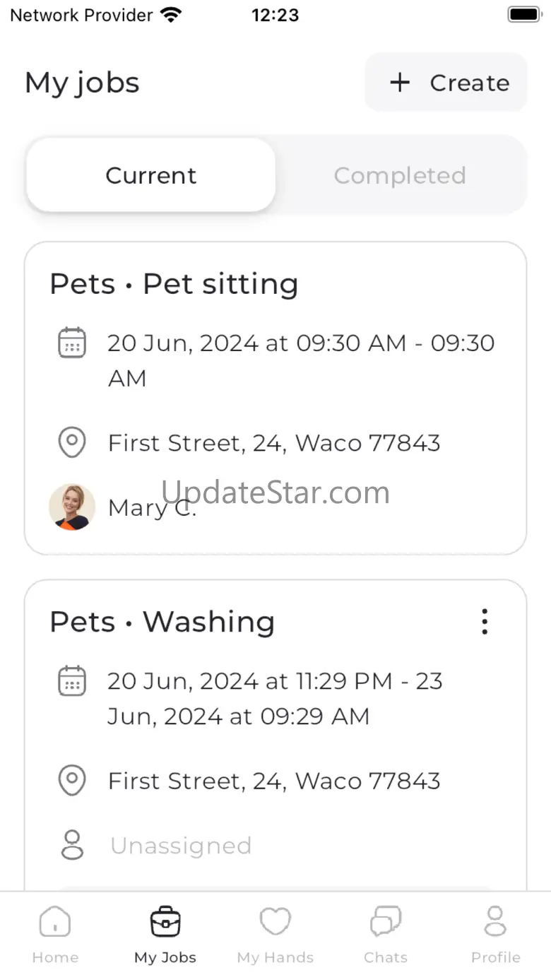This screenshot has height=980, width=551.
Task: Tap the Unassigned person icon
Action: 72,845
